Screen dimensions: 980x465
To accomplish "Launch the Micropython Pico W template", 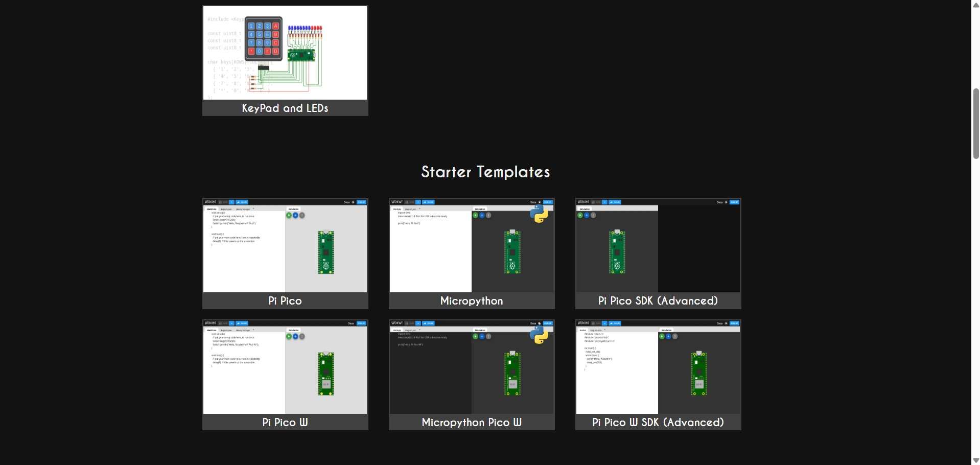I will pyautogui.click(x=472, y=375).
